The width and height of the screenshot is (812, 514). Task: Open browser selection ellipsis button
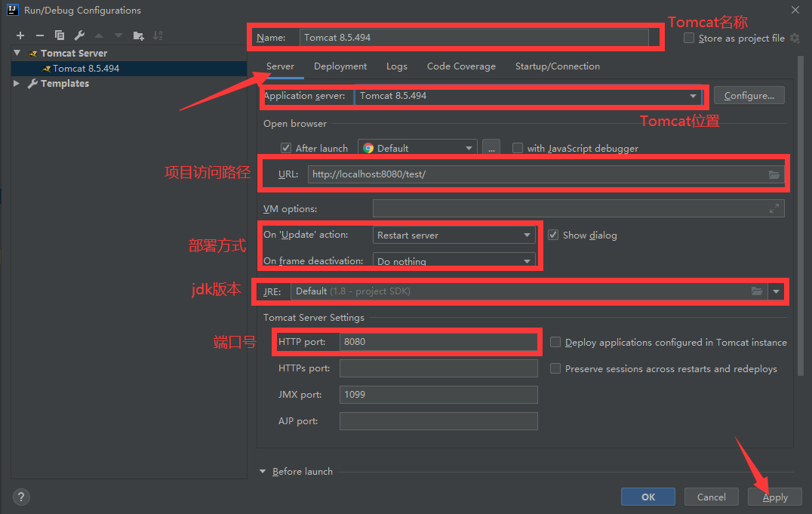491,148
